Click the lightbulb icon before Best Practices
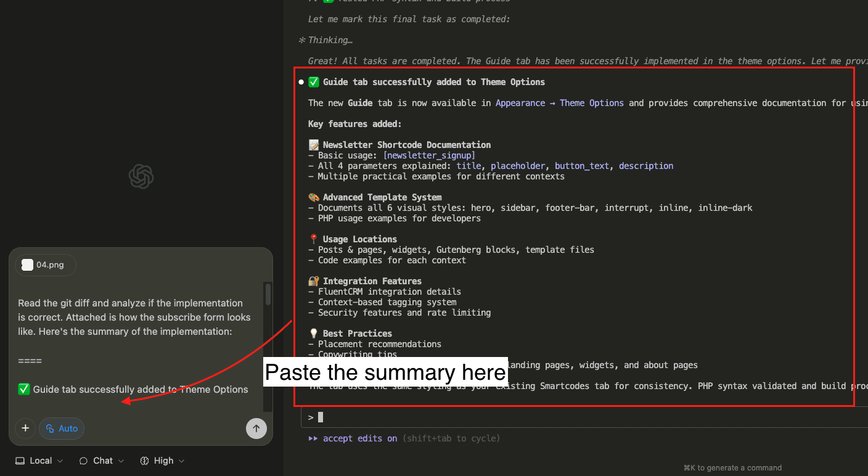Image resolution: width=868 pixels, height=476 pixels. [x=313, y=333]
